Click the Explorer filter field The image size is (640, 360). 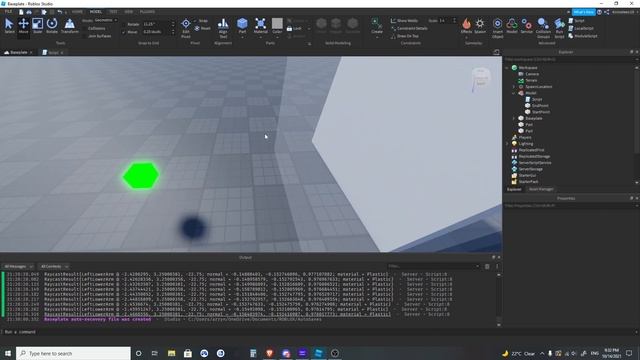(x=569, y=60)
